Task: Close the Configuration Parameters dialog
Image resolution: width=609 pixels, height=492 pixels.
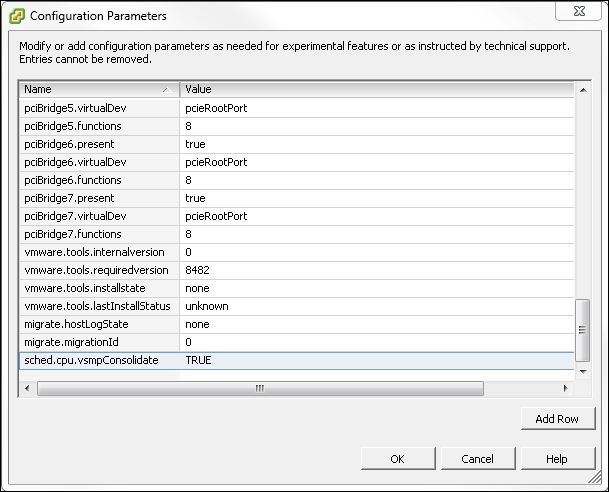Action: (579, 11)
